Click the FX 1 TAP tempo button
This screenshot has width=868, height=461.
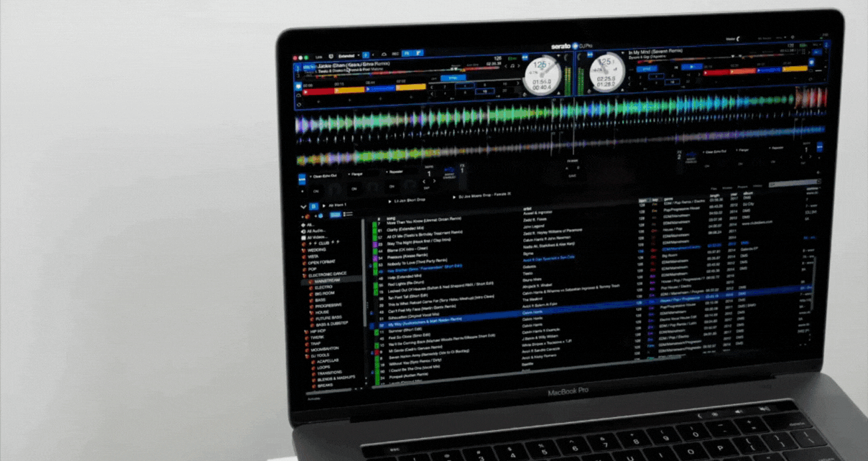point(427,188)
